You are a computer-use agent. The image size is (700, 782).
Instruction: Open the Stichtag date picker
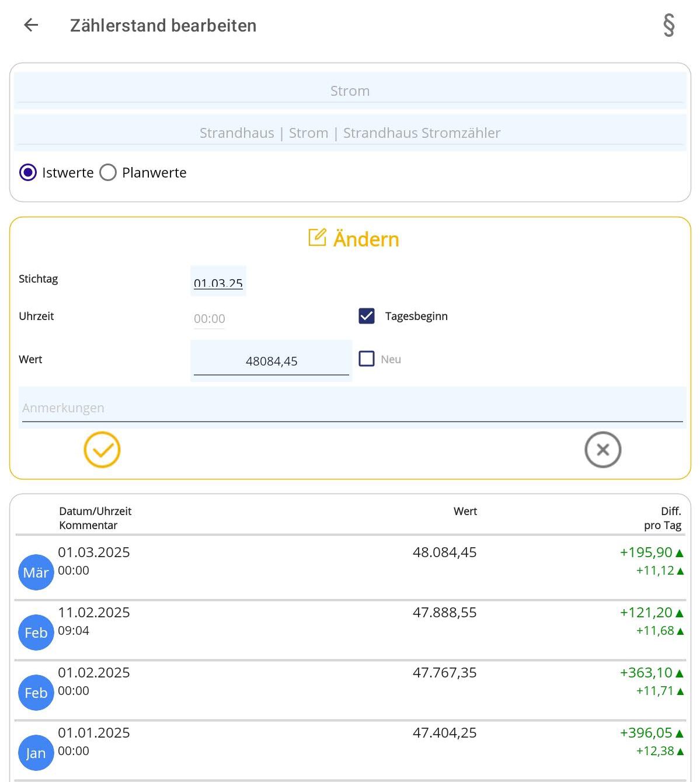[218, 283]
